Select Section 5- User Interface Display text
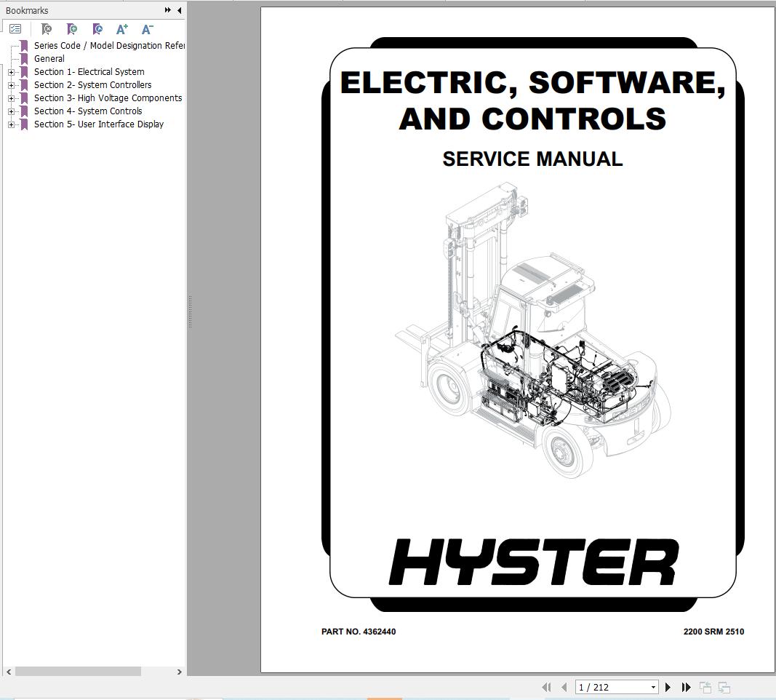Viewport: 776px width, 700px height. 99,124
